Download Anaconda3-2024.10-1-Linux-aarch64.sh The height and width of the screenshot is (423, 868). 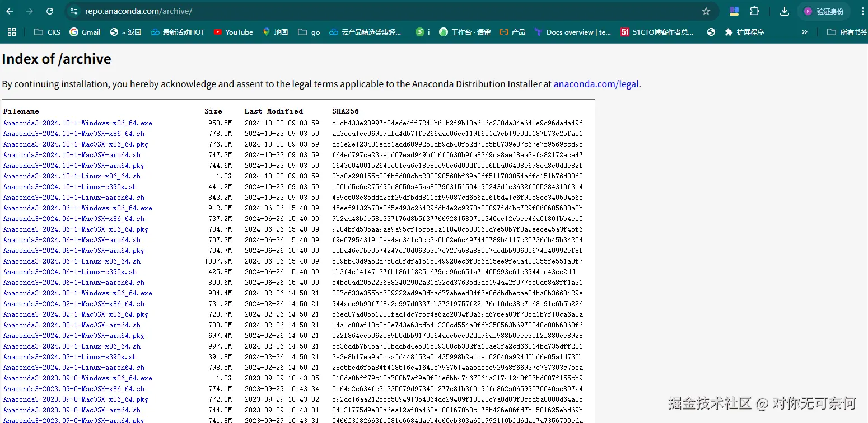pos(74,198)
